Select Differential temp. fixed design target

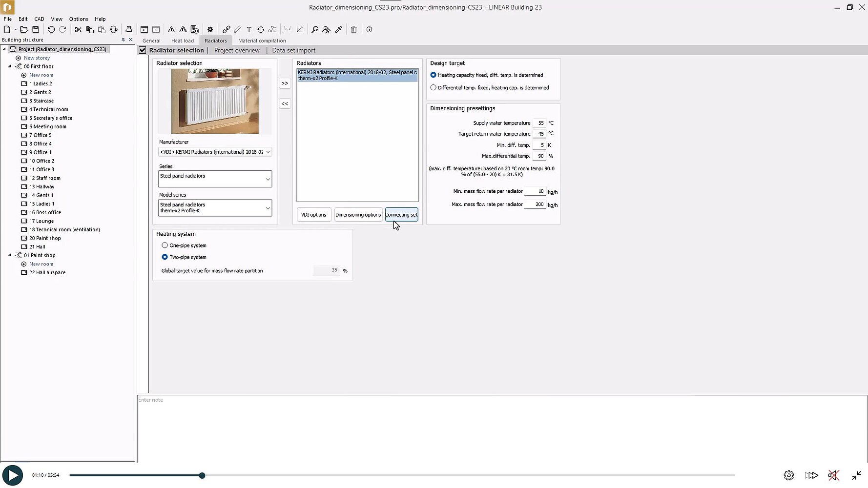pyautogui.click(x=434, y=88)
